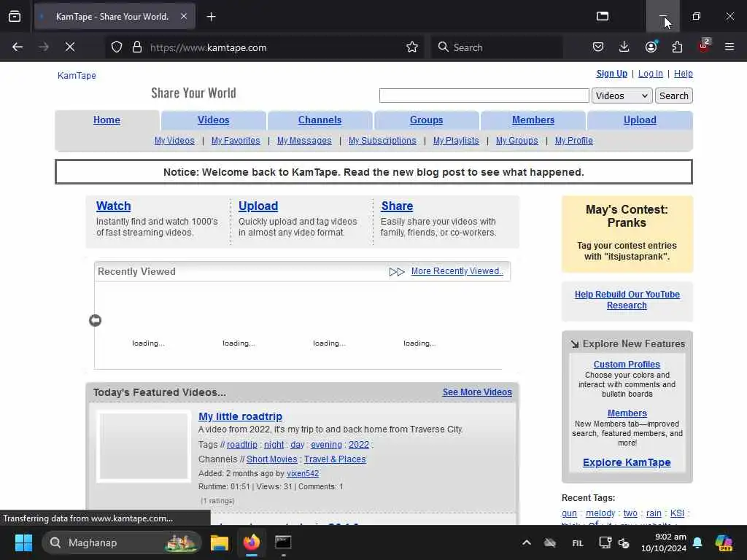Show hidden system tray icons chevron
Viewport: 747px width, 560px height.
(x=527, y=542)
